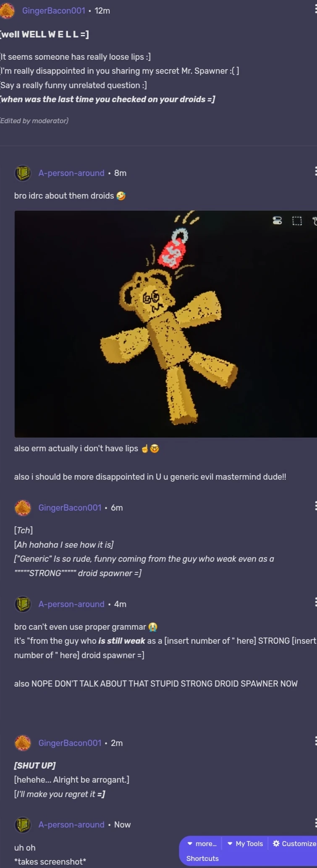Click A-person-around's avatar on the 8m reply
This screenshot has height=868, width=317.
click(23, 173)
